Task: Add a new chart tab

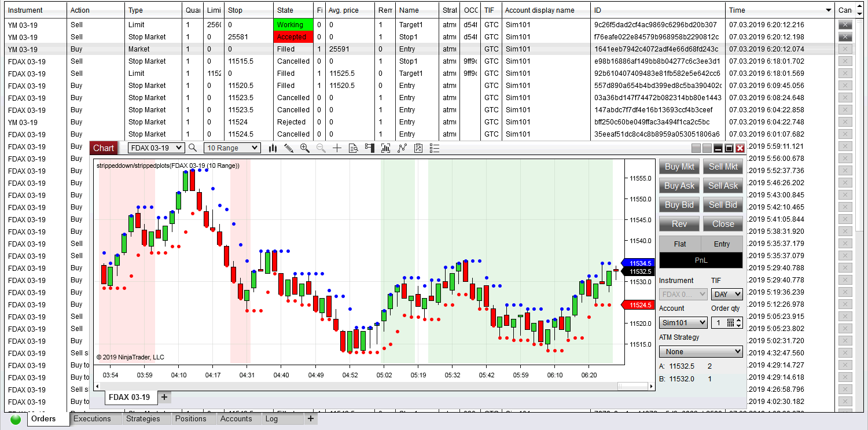Action: click(x=164, y=397)
